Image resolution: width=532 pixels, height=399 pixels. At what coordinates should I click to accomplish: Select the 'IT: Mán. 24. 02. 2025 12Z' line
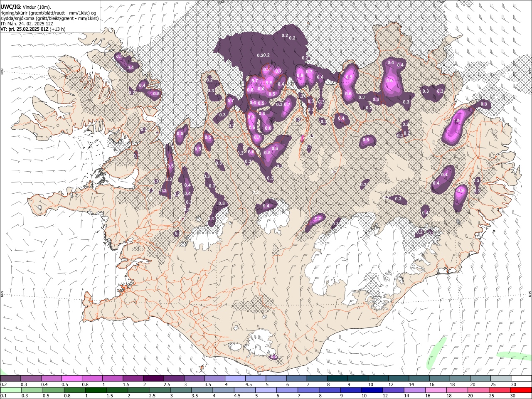tap(27, 24)
